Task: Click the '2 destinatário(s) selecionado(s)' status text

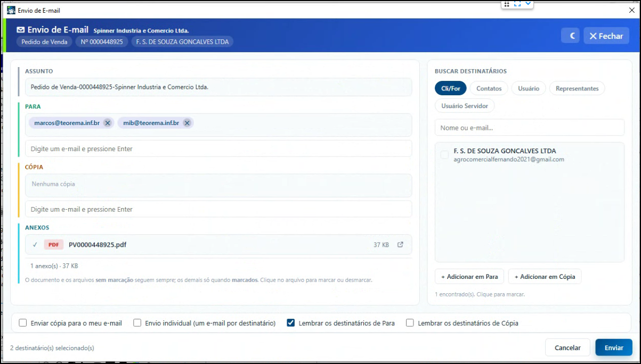Action: click(x=52, y=348)
